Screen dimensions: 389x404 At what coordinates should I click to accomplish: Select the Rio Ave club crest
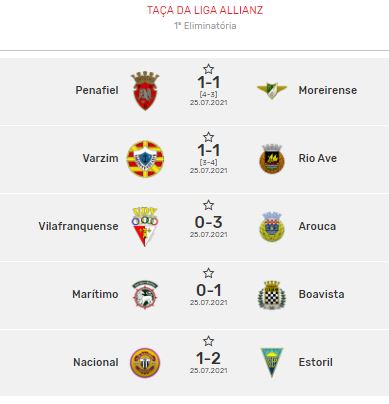click(x=272, y=159)
